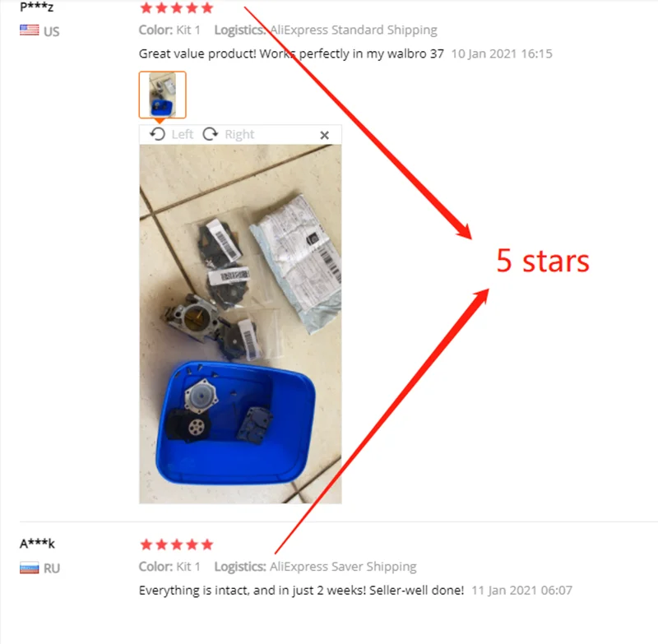Open reviewer P***z's username
This screenshot has height=644, width=658.
[37, 7]
